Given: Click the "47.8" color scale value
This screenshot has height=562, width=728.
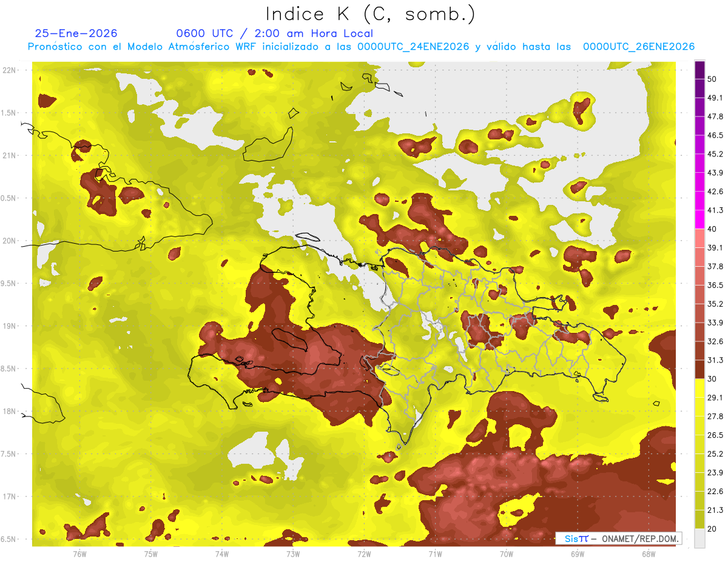Looking at the screenshot, I should [715, 116].
